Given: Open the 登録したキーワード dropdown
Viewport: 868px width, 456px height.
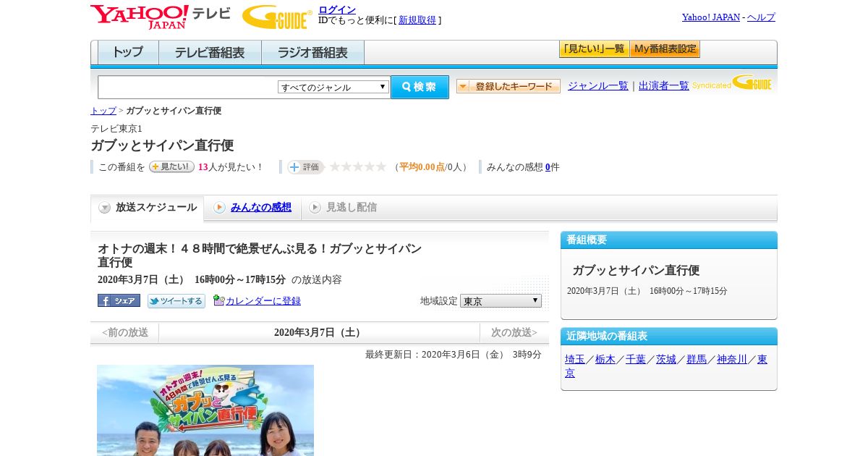Looking at the screenshot, I should [x=509, y=86].
